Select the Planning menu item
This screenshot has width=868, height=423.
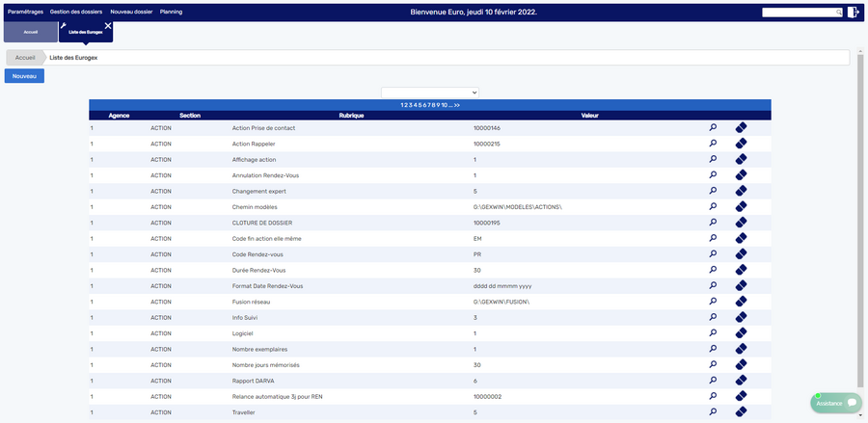pyautogui.click(x=171, y=12)
